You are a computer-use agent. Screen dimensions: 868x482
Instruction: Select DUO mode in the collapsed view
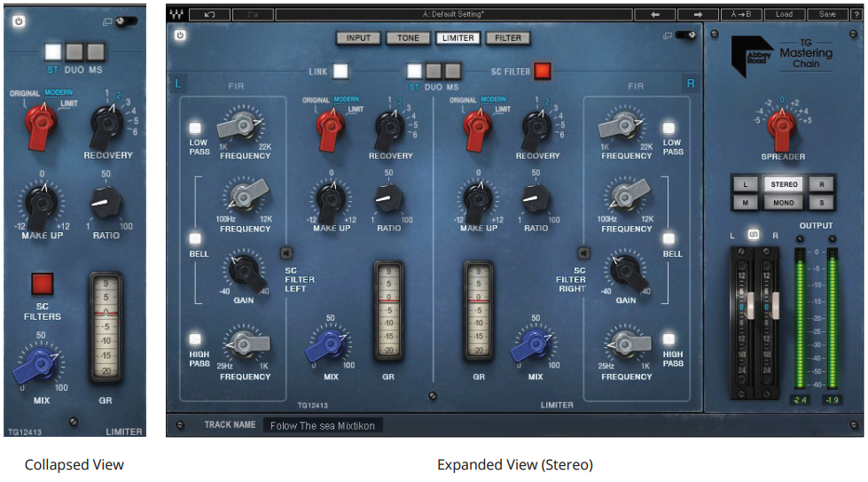tap(74, 52)
